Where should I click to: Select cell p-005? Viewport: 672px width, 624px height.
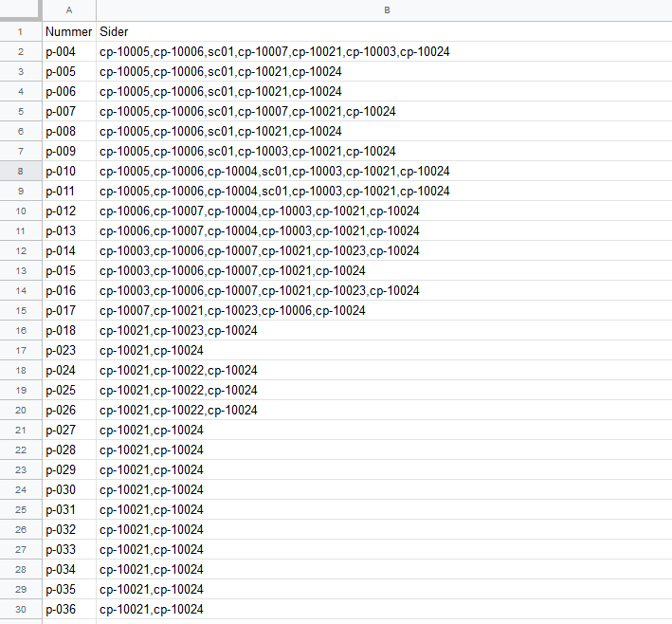[x=69, y=72]
